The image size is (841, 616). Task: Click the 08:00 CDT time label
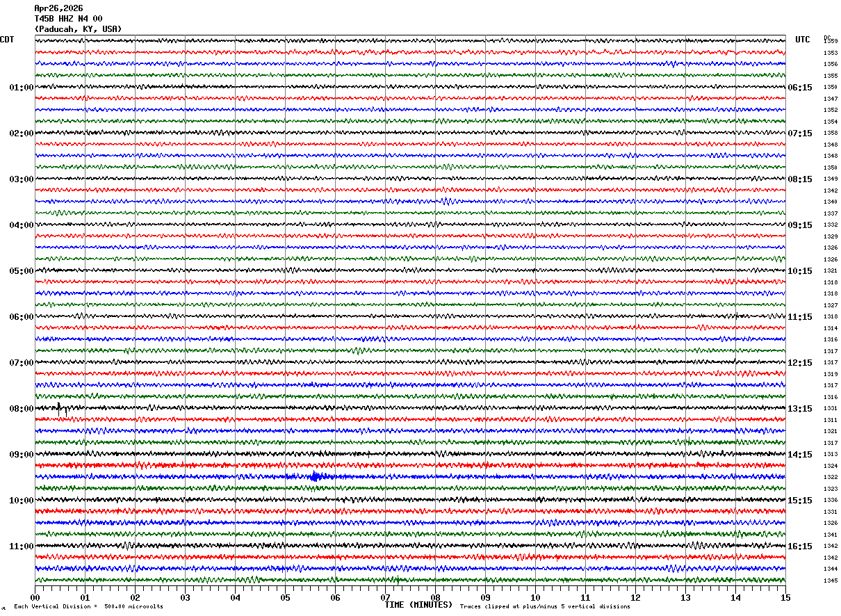pos(22,409)
